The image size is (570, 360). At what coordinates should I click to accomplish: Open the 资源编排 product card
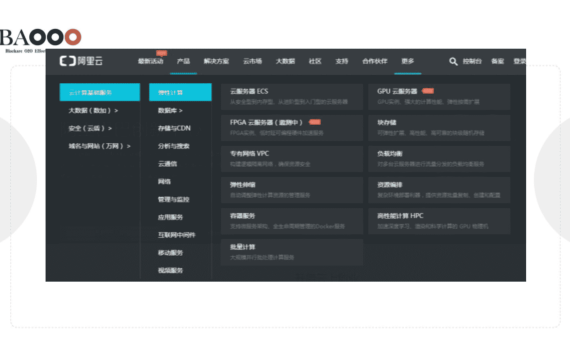439,190
